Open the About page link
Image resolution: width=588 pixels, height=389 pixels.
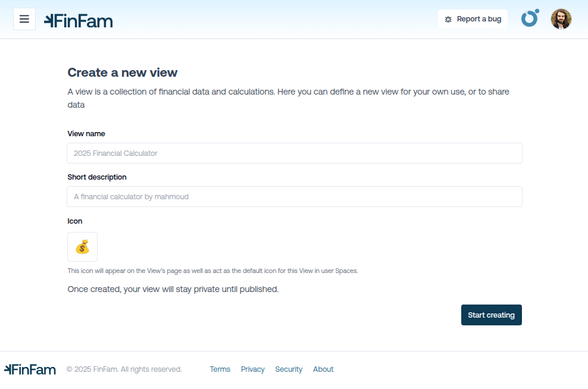tap(323, 369)
